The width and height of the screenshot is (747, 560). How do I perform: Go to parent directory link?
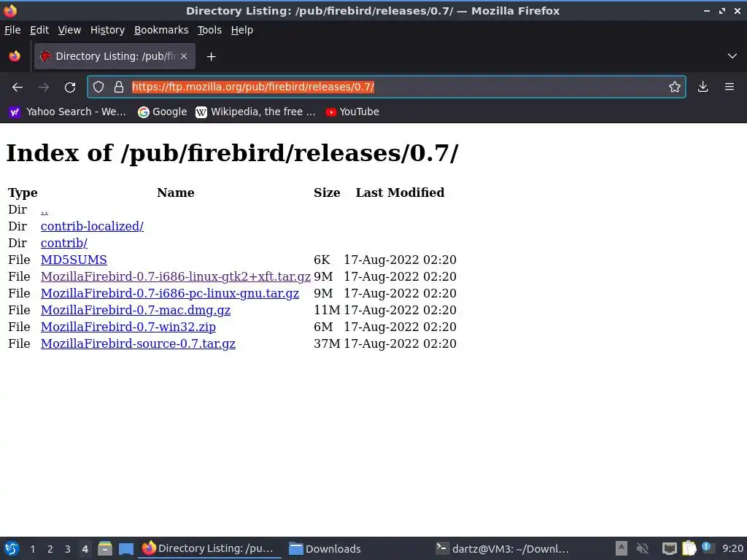click(44, 210)
